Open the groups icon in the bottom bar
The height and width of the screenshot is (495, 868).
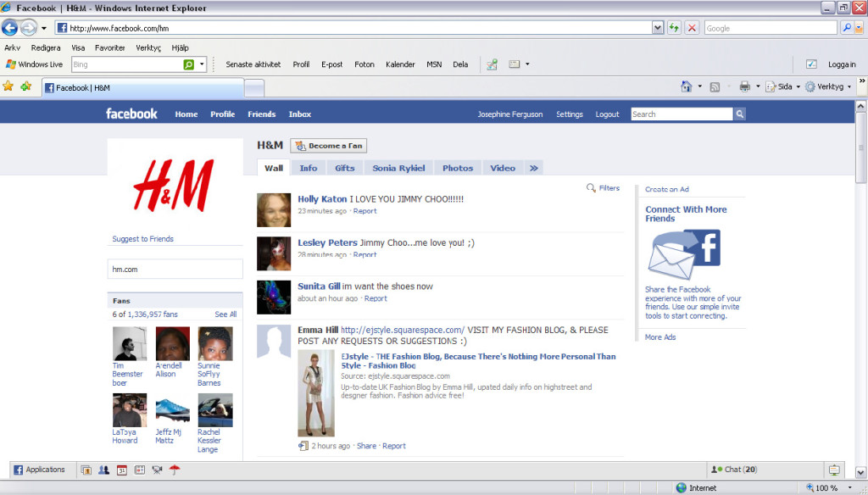[103, 470]
